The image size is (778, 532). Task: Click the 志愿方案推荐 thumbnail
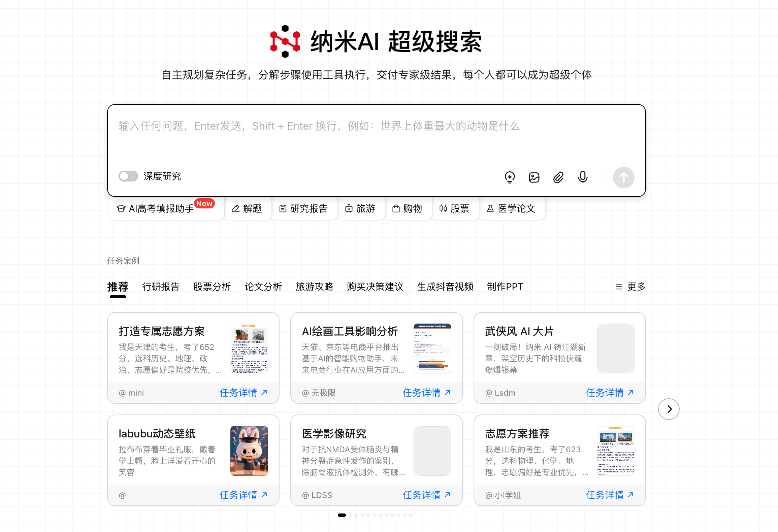click(616, 451)
